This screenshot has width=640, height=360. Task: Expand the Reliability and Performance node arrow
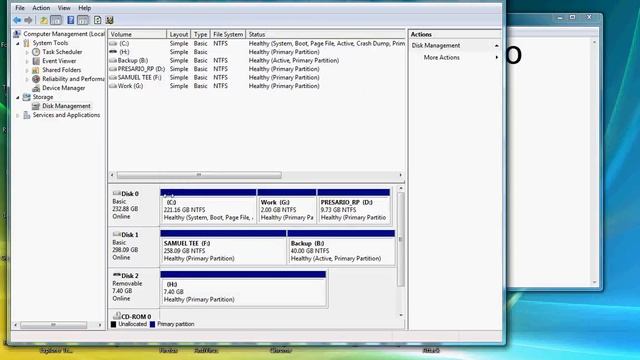click(27, 79)
